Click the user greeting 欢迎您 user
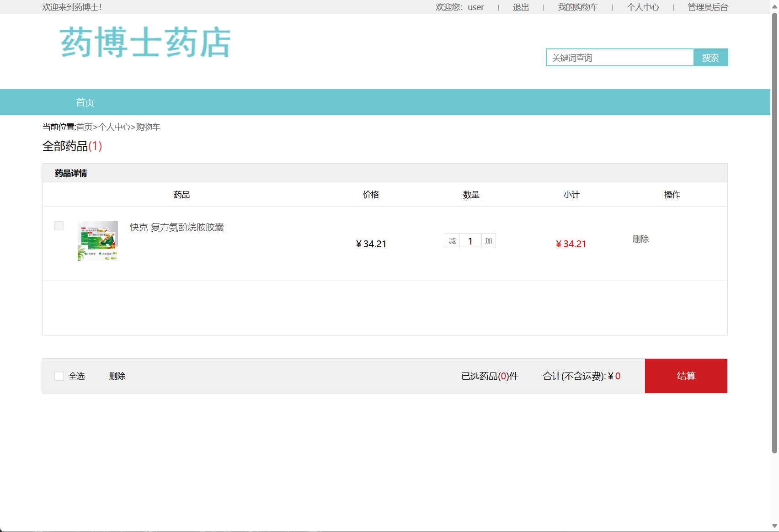The image size is (779, 532). click(x=460, y=7)
